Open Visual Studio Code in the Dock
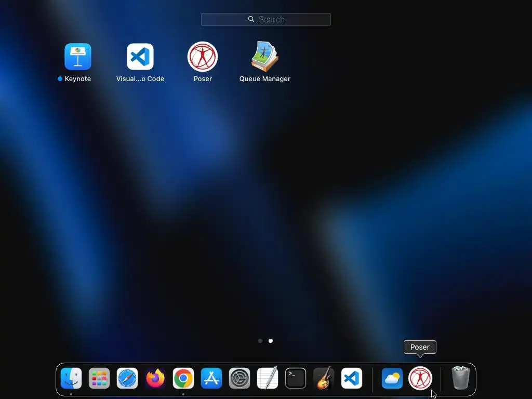The image size is (532, 399). tap(352, 378)
